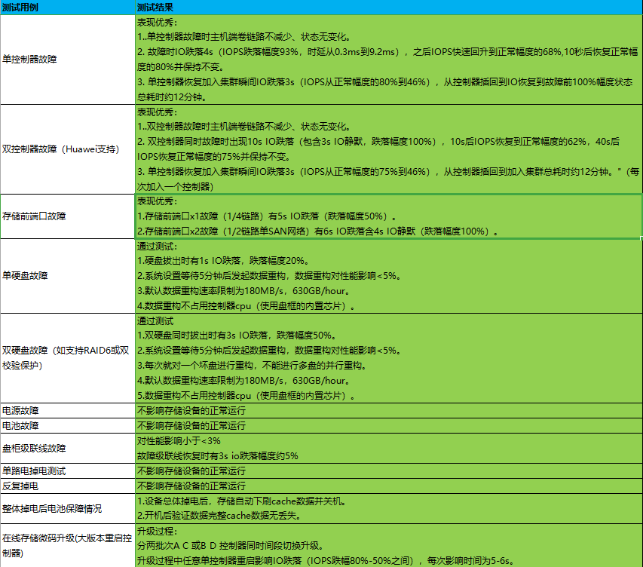643x567 pixels.
Task: Select the 测试结果 header cell
Action: click(388, 7)
